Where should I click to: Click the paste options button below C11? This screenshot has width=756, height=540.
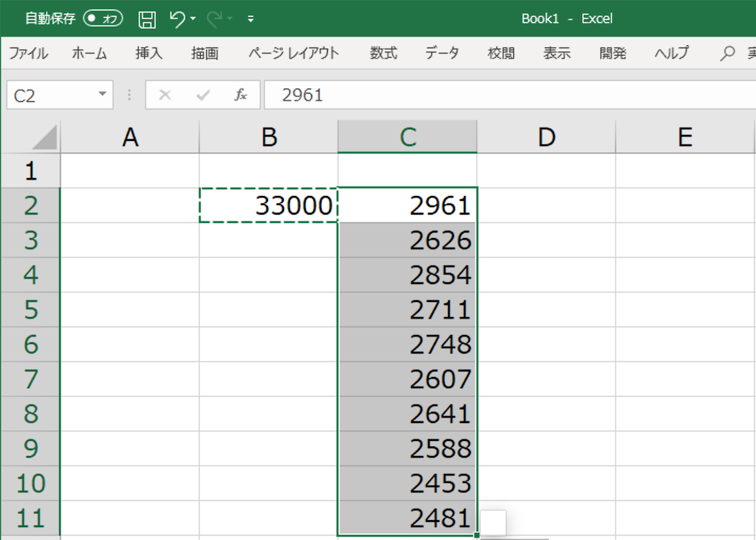pyautogui.click(x=493, y=523)
